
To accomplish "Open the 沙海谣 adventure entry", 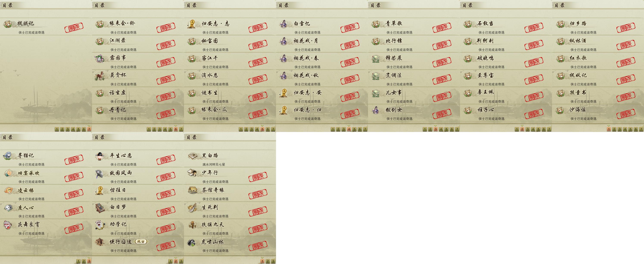I will (x=598, y=113).
